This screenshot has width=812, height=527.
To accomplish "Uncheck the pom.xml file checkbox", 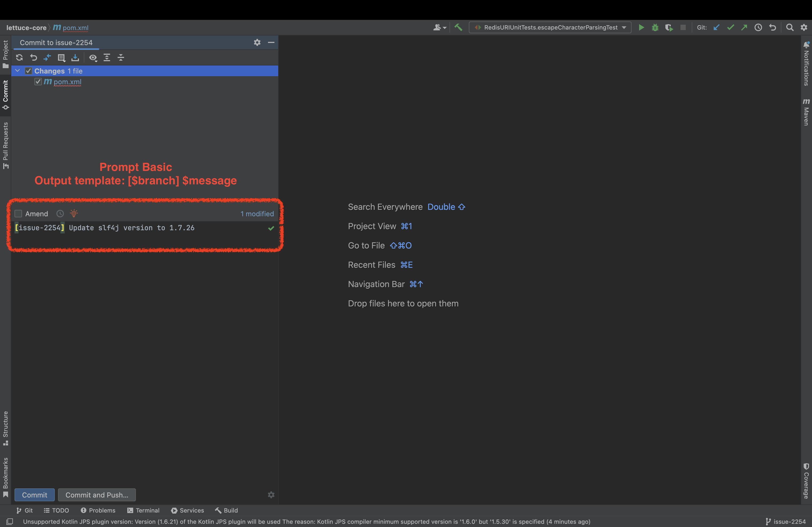I will tap(38, 82).
